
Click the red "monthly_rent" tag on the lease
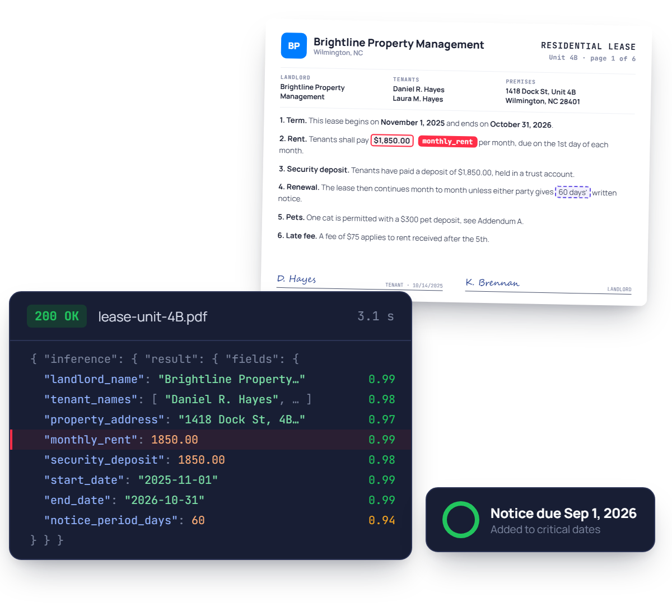447,142
